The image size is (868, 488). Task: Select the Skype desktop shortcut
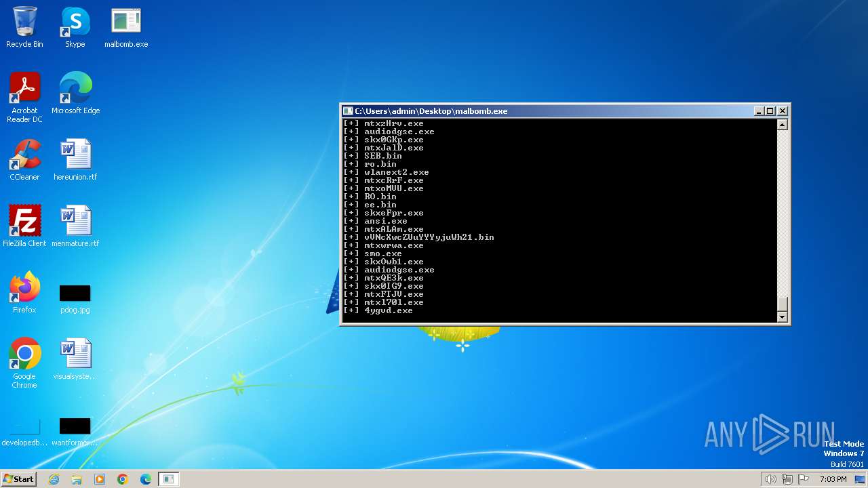pos(75,27)
